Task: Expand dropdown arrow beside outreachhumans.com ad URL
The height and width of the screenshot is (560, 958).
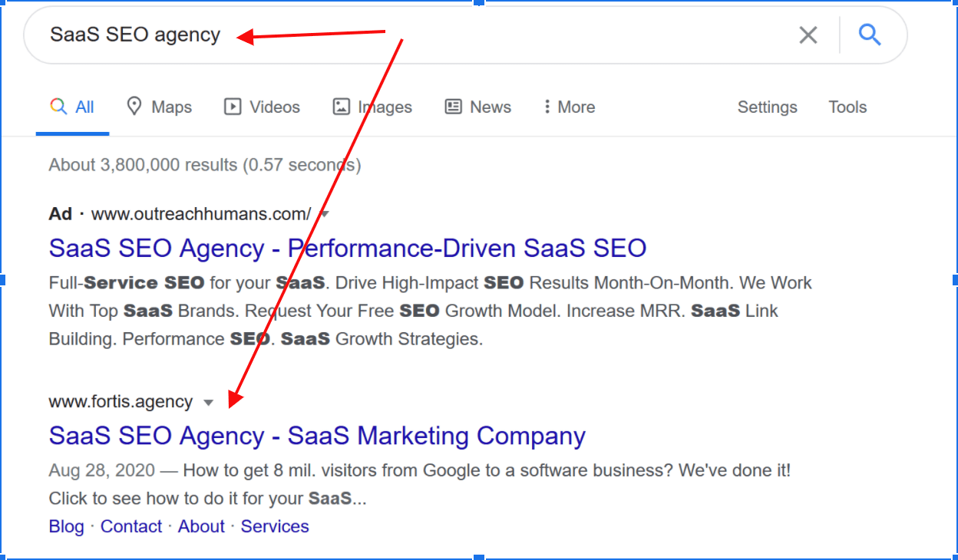Action: coord(325,214)
